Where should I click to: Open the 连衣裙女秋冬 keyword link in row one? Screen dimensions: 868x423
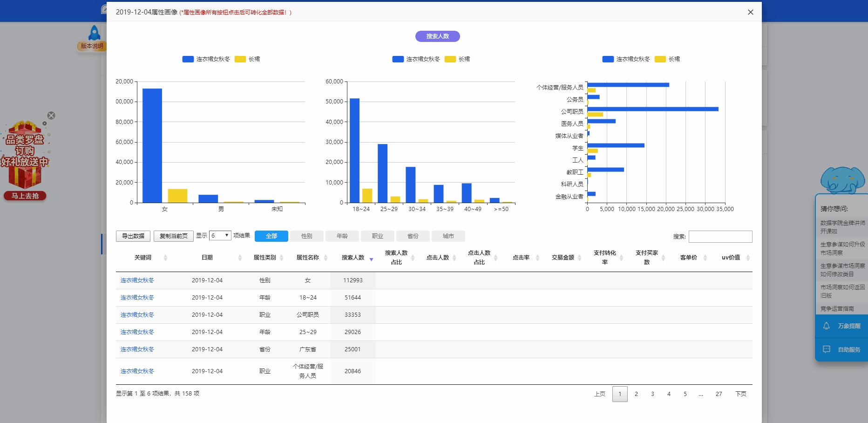(x=137, y=280)
